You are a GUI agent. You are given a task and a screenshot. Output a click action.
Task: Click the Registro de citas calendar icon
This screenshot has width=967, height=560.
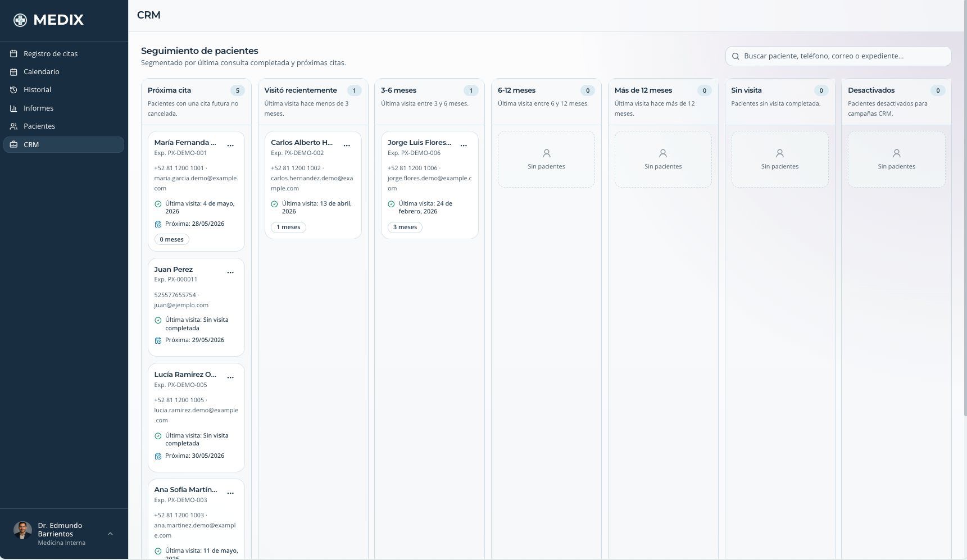(x=13, y=54)
